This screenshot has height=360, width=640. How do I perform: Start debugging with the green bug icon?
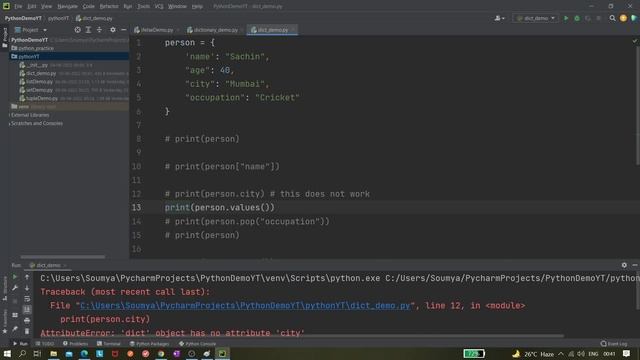tap(577, 18)
